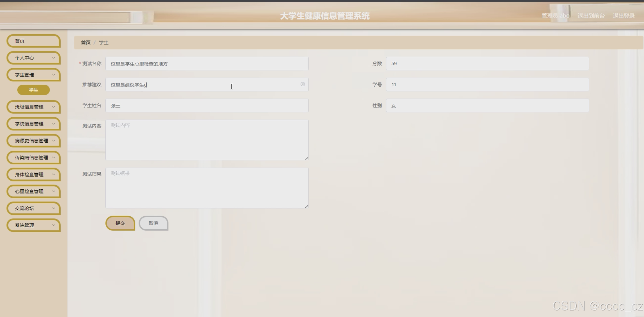Click 退出到前台 link in header
Screen dimensions: 644x317
point(591,16)
